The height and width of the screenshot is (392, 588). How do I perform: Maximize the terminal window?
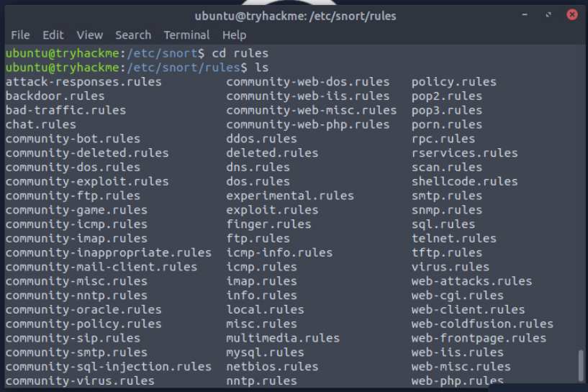547,15
